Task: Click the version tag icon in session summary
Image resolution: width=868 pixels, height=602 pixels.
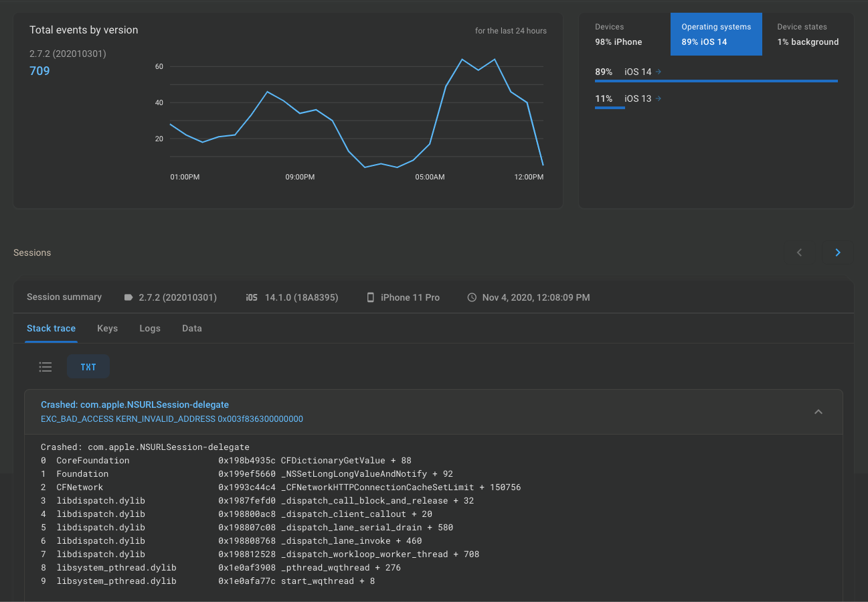Action: [x=128, y=297]
